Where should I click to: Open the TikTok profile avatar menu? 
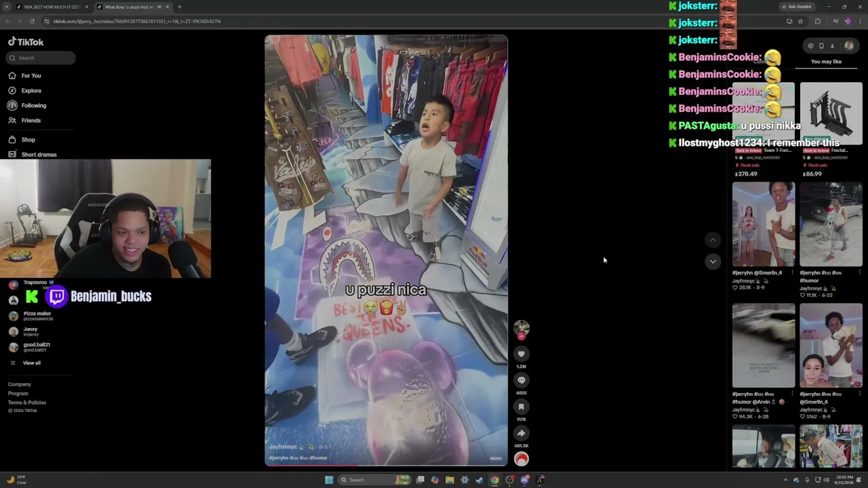click(849, 46)
